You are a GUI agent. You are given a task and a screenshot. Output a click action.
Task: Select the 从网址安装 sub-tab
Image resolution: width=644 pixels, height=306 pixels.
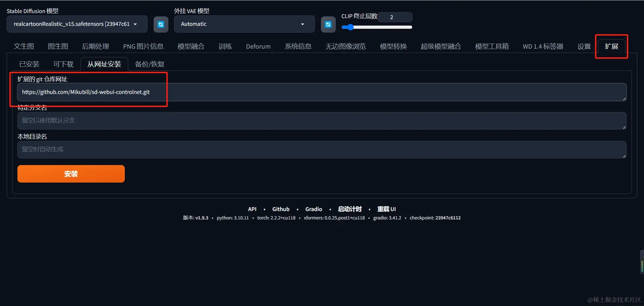pyautogui.click(x=104, y=64)
